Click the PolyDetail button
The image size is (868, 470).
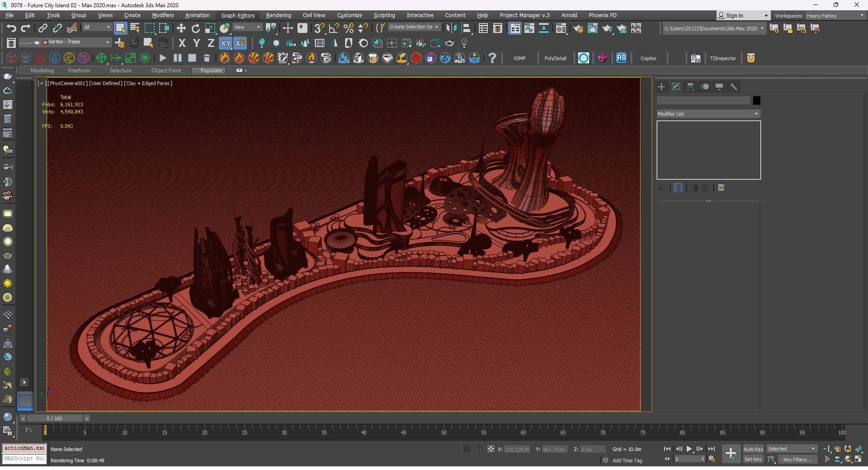(555, 58)
